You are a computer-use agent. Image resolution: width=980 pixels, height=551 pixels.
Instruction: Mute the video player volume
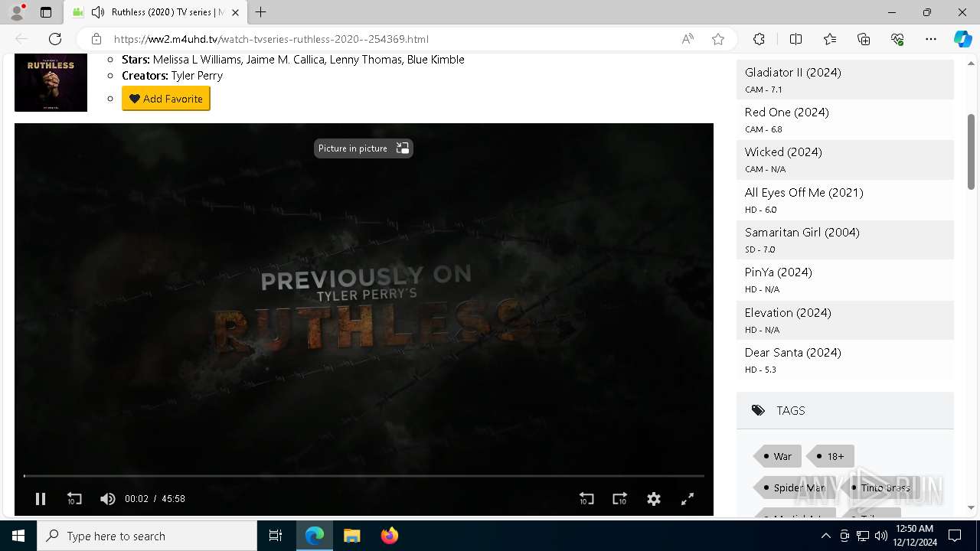108,499
